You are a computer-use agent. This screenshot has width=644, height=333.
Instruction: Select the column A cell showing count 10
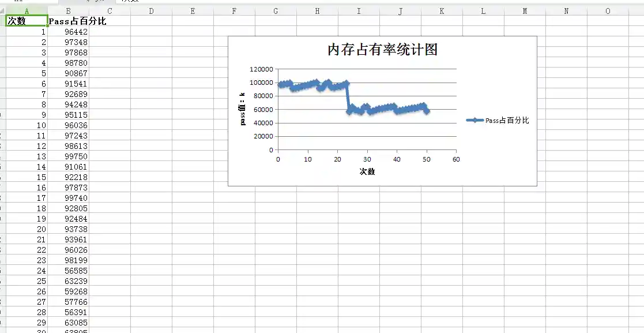click(x=27, y=125)
